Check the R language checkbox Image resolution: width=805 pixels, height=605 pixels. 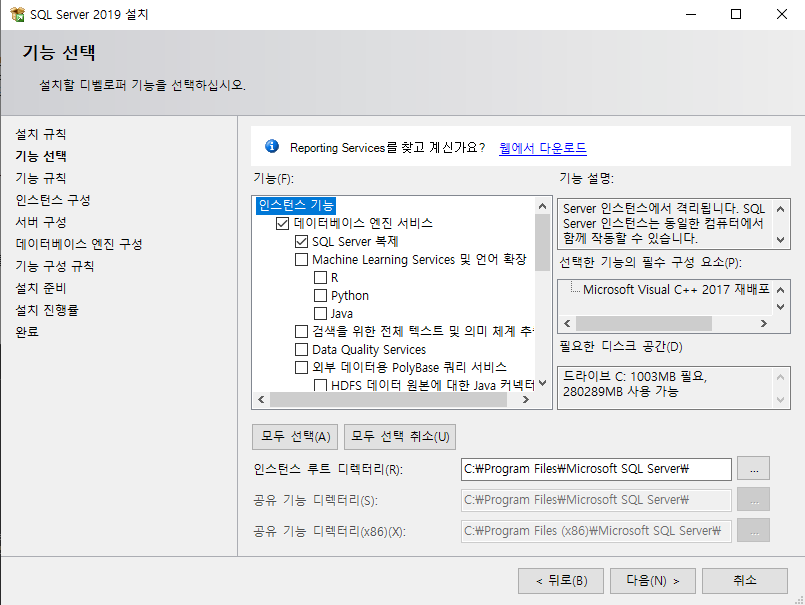320,277
